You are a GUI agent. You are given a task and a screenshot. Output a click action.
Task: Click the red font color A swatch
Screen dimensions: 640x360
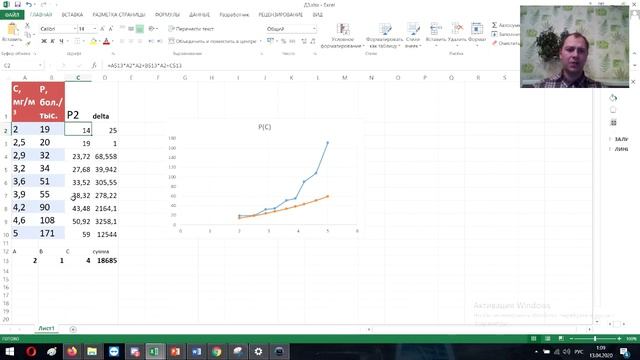coord(107,41)
